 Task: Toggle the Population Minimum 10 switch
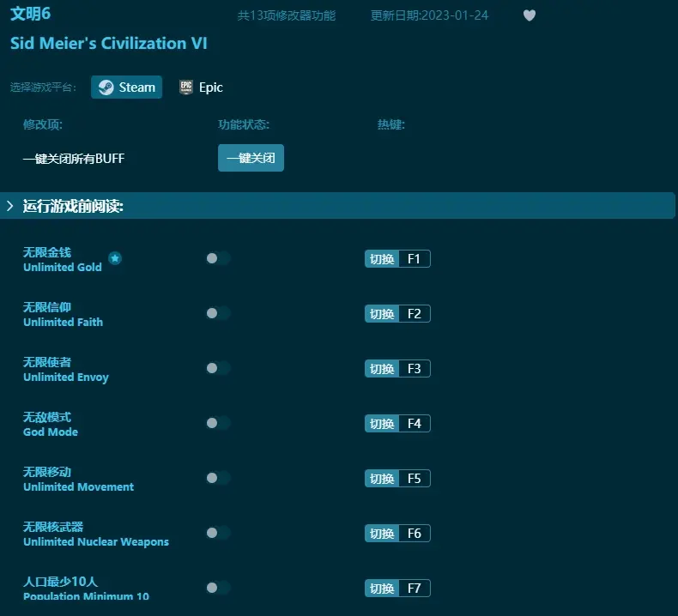coord(218,588)
